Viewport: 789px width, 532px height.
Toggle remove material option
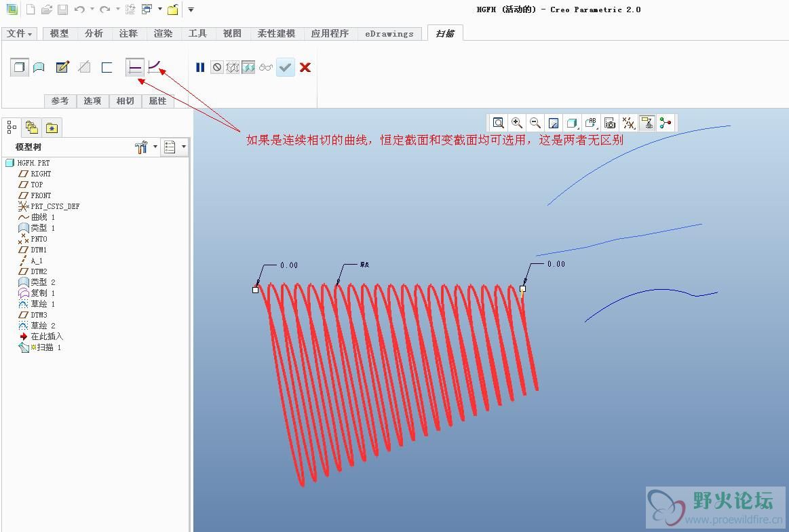tap(85, 67)
